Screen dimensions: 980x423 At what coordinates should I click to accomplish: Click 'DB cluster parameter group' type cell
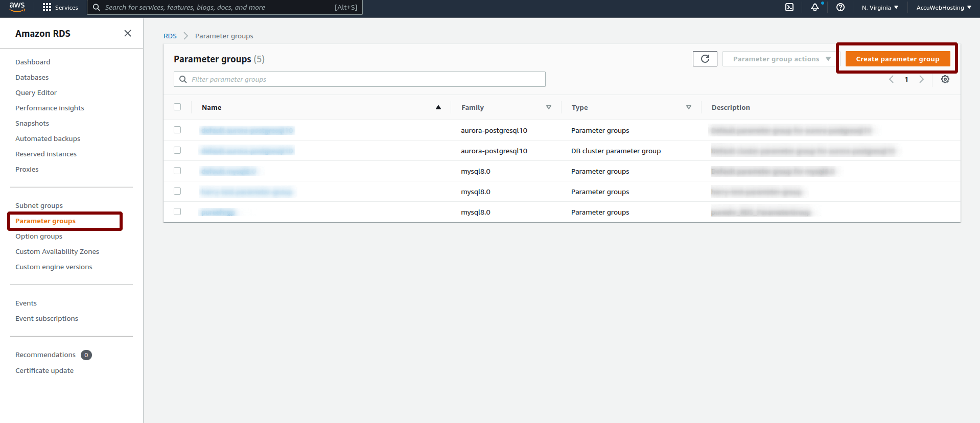(616, 151)
